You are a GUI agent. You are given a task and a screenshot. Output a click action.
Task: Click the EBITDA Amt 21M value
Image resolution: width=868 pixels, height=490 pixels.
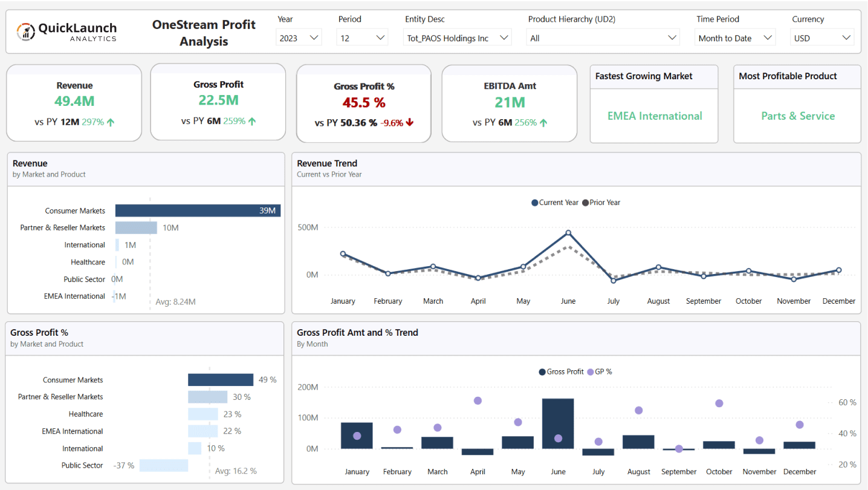(x=510, y=102)
